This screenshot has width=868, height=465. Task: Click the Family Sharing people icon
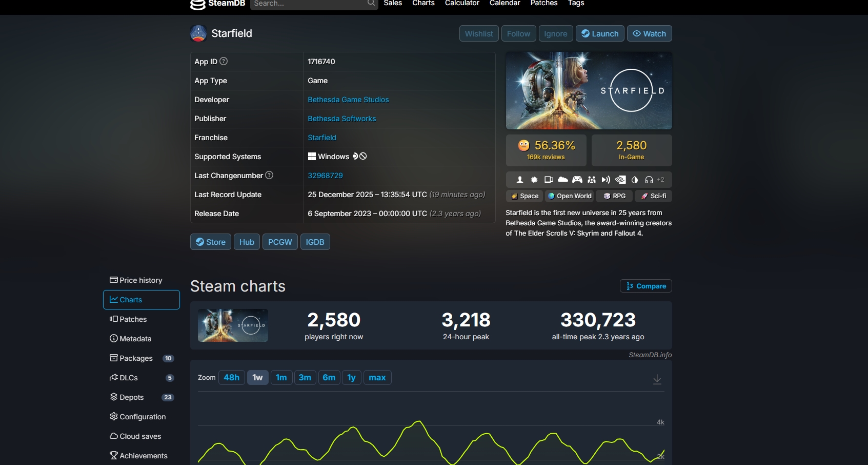point(592,180)
